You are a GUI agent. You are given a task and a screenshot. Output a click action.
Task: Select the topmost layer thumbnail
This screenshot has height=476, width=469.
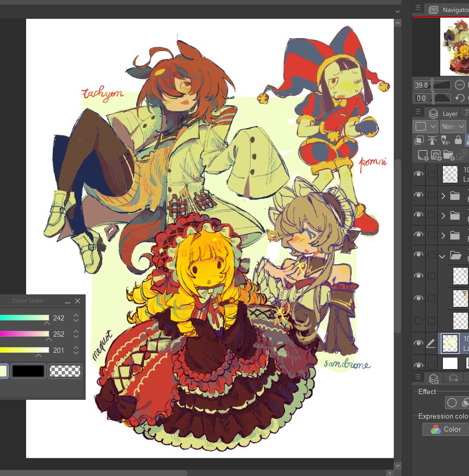[x=450, y=174]
